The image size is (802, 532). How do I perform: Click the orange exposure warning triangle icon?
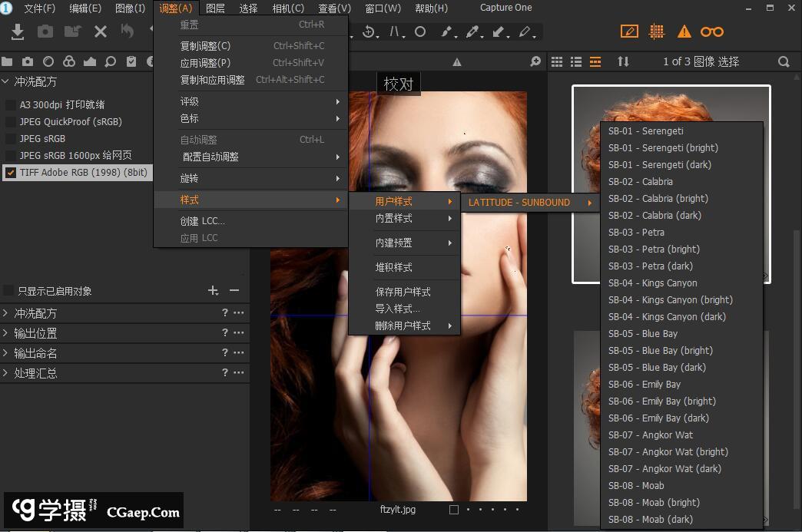pos(684,31)
